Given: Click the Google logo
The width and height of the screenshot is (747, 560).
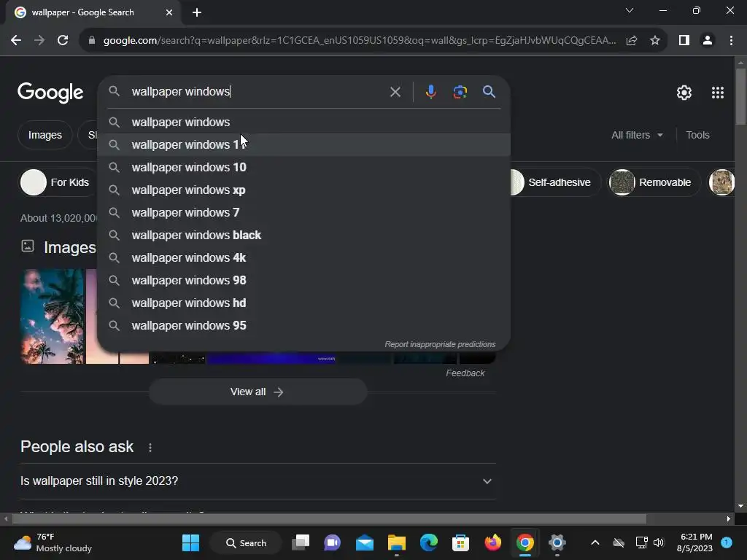Looking at the screenshot, I should pyautogui.click(x=50, y=93).
